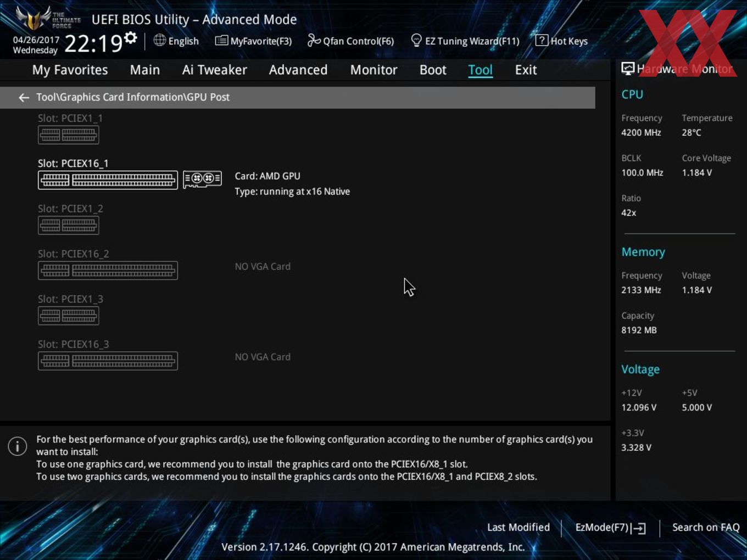Click the back arrow in the GPU Post breadcrumb
The width and height of the screenshot is (747, 560).
pyautogui.click(x=24, y=98)
